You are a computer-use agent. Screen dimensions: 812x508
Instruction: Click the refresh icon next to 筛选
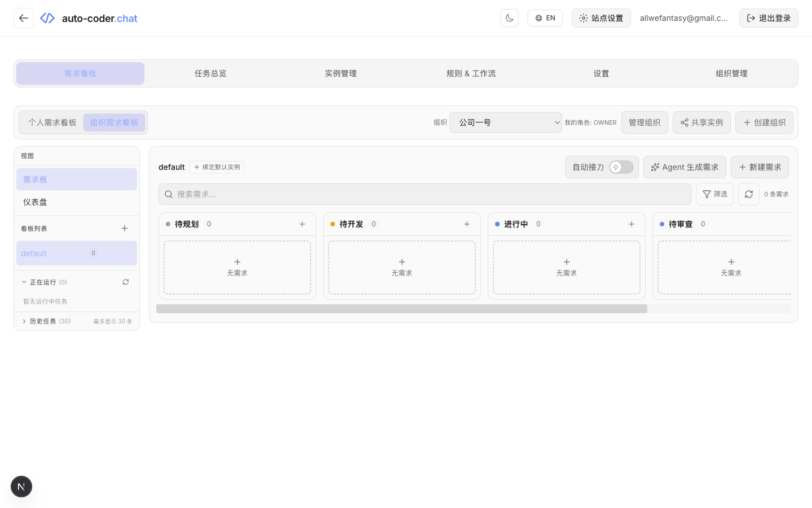tap(748, 194)
